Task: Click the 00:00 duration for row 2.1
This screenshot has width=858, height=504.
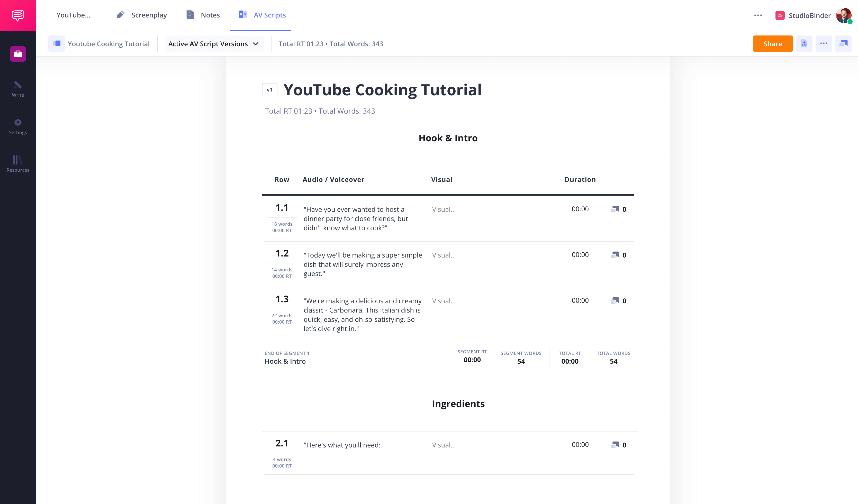Action: pos(580,445)
